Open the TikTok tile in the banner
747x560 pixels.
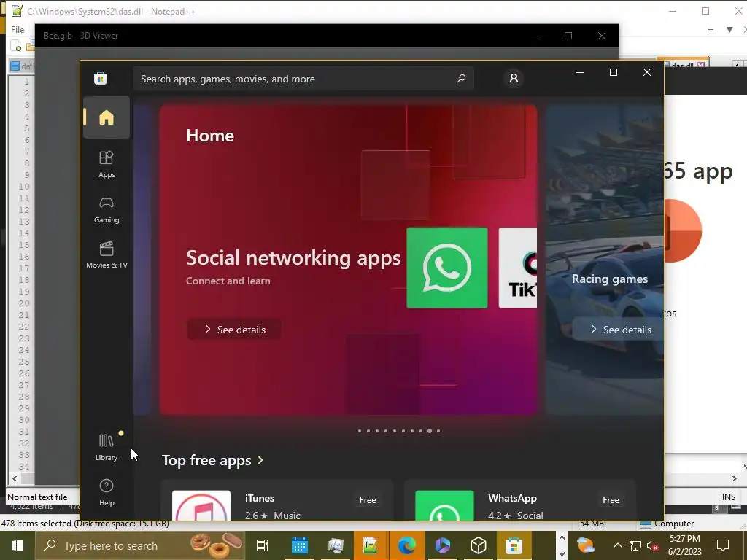coord(518,268)
